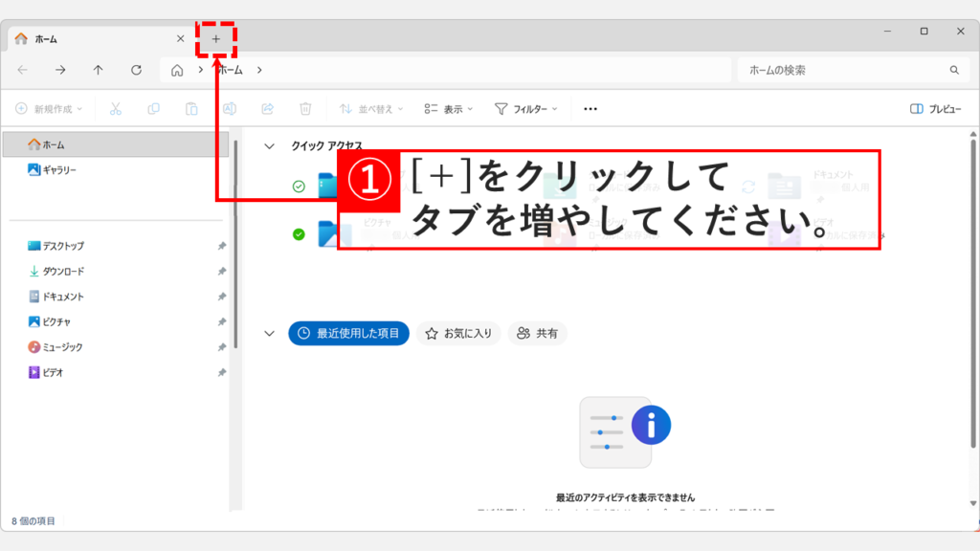The height and width of the screenshot is (551, 980).
Task: Click the 8 個の項目 status text
Action: tap(33, 521)
